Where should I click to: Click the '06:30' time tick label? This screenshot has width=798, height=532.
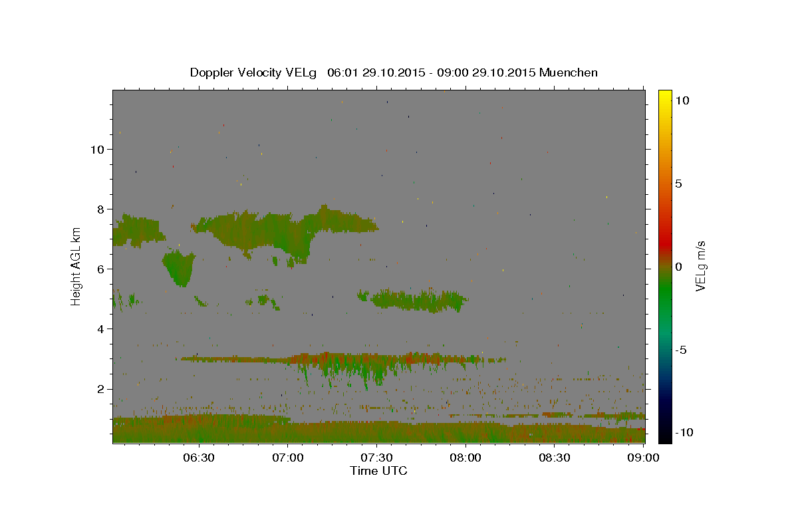(x=199, y=458)
